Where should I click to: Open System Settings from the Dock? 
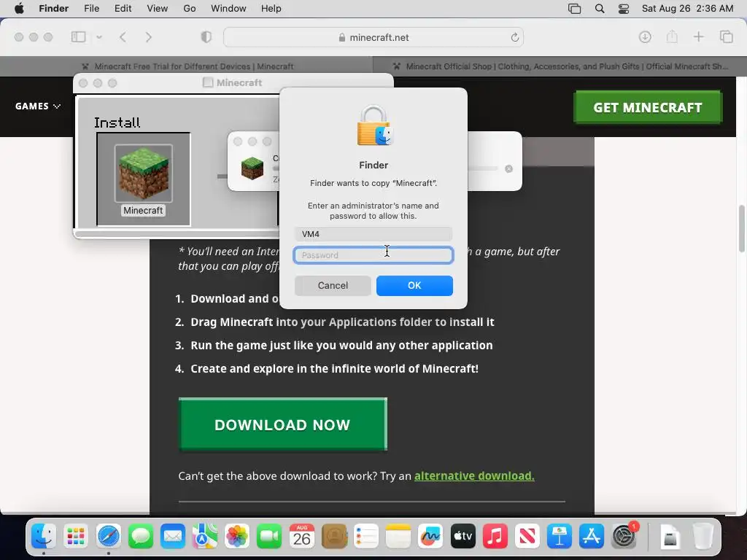(624, 537)
